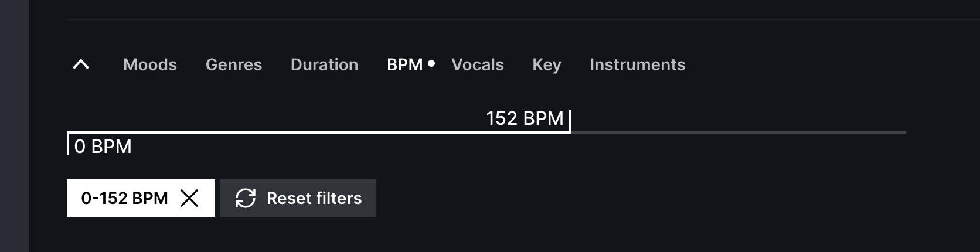Viewport: 980px width, 252px height.
Task: Click the active BPM filter tab
Action: pos(405,64)
